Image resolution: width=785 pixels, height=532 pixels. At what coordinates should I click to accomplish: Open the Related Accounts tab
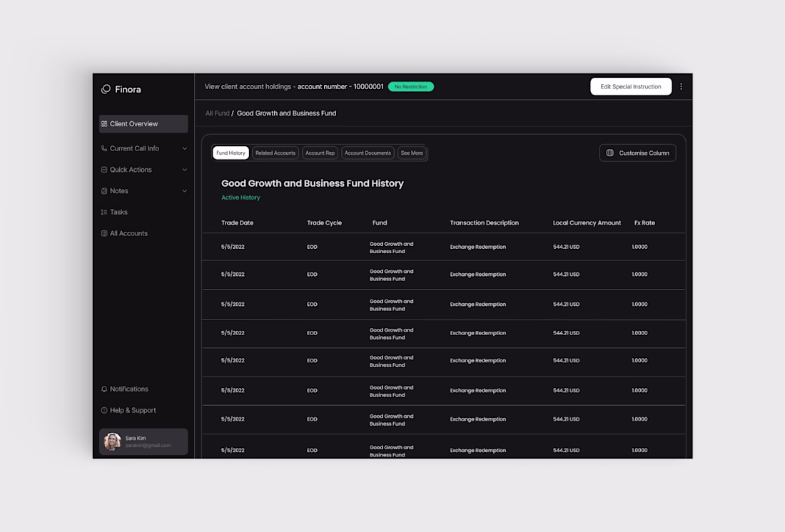click(x=275, y=153)
